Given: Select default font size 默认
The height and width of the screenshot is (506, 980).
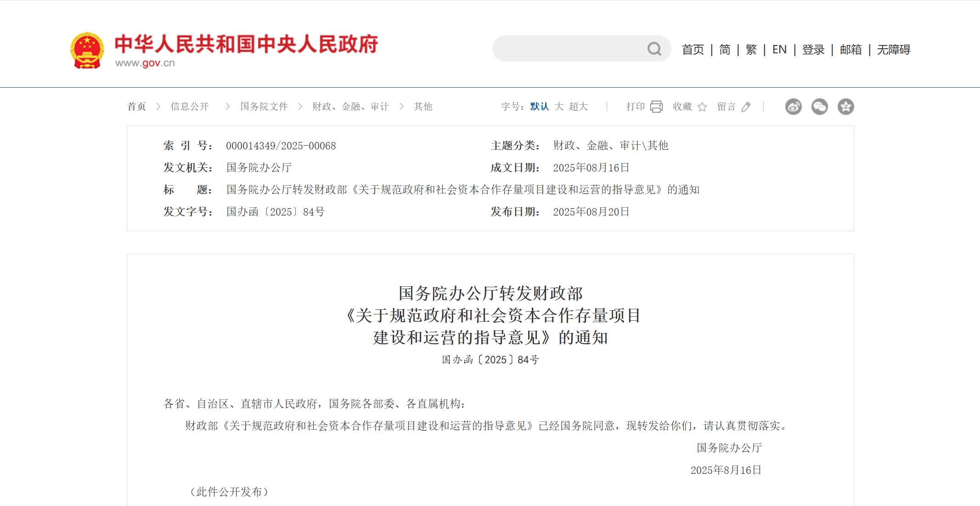Looking at the screenshot, I should pyautogui.click(x=540, y=107).
